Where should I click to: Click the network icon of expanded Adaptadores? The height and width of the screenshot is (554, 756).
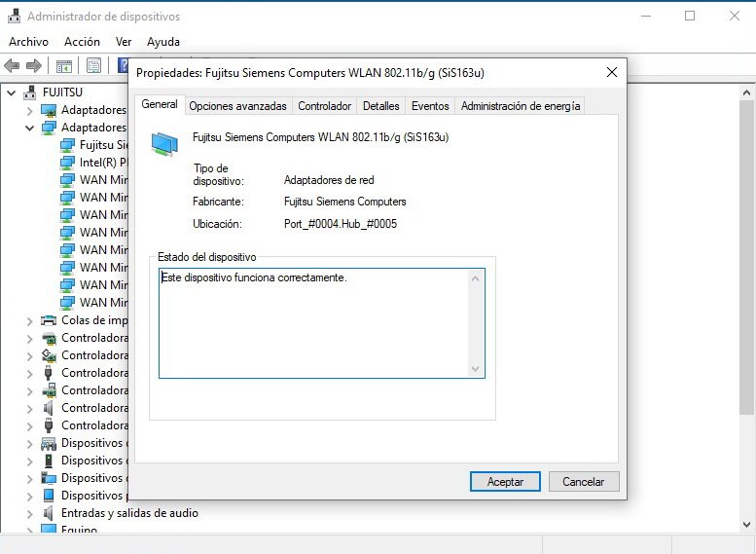[x=49, y=128]
